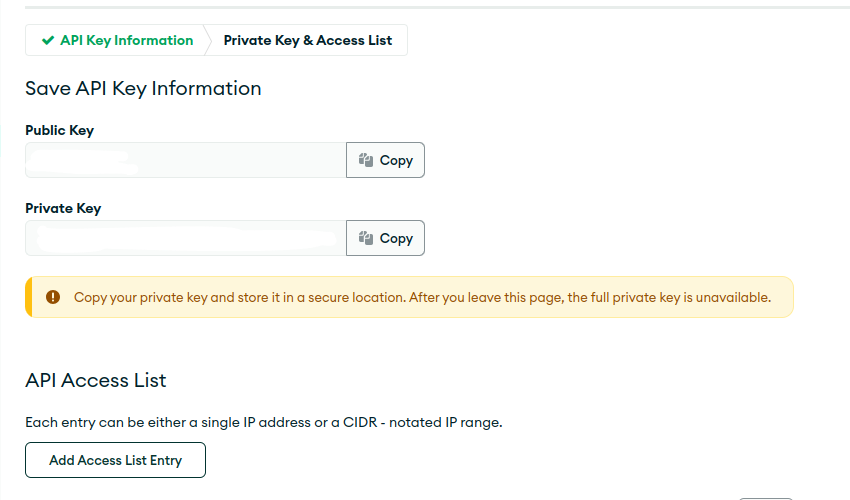Click the private key warning message text
Screen dimensions: 850x500
click(x=422, y=297)
